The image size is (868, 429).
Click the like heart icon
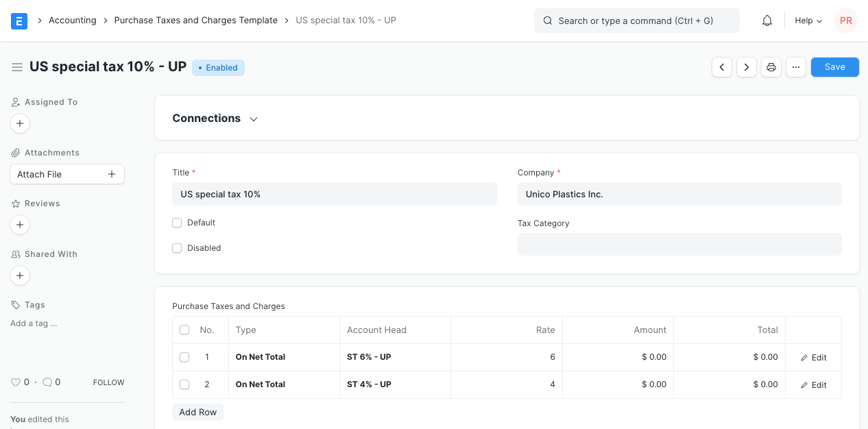click(x=16, y=382)
